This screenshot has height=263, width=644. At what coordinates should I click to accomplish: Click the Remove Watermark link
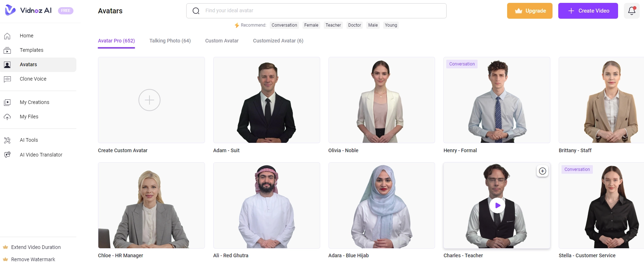33,259
